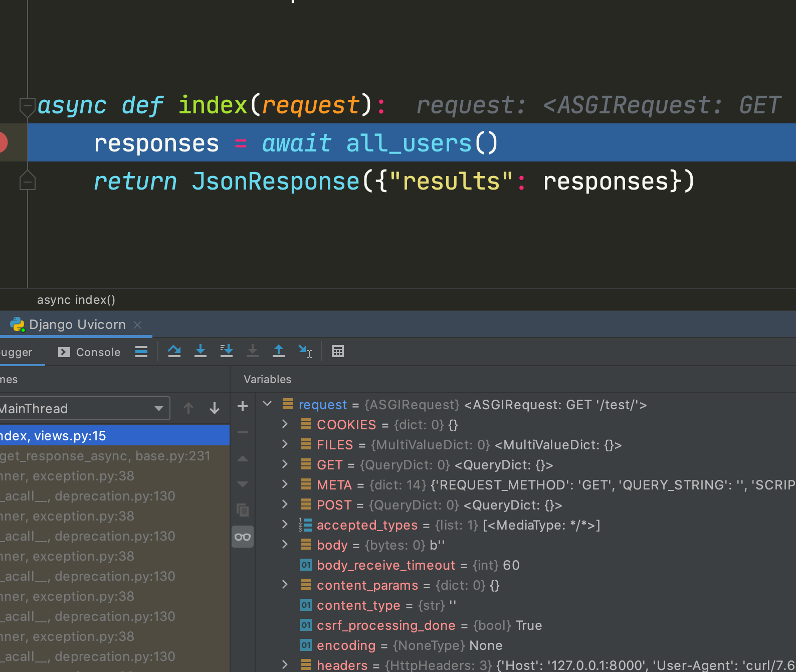This screenshot has width=796, height=672.
Task: Click the index function name in editor
Action: coord(213,105)
